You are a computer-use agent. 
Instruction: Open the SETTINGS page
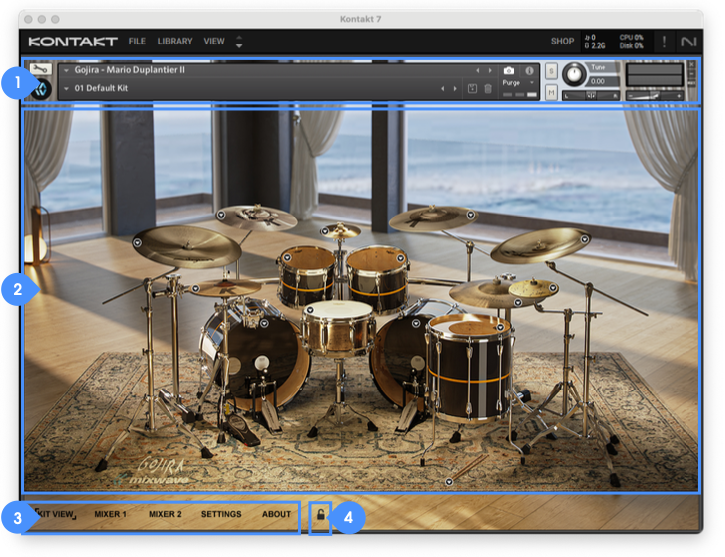pyautogui.click(x=221, y=515)
